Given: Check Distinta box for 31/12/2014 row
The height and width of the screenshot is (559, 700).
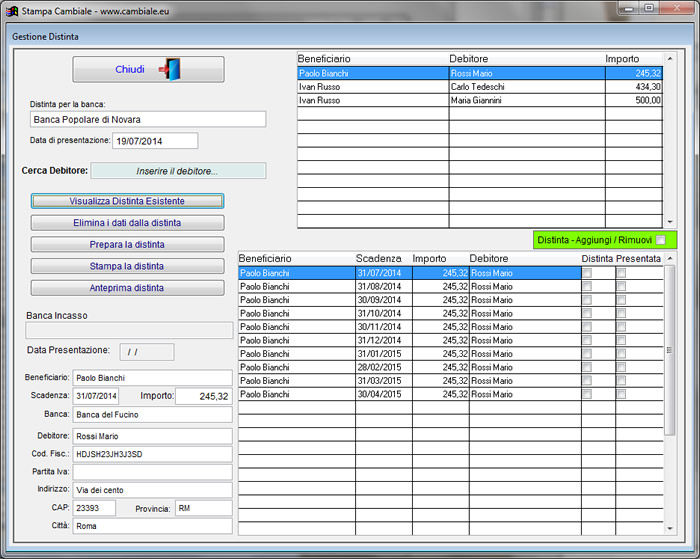Looking at the screenshot, I should tap(587, 340).
